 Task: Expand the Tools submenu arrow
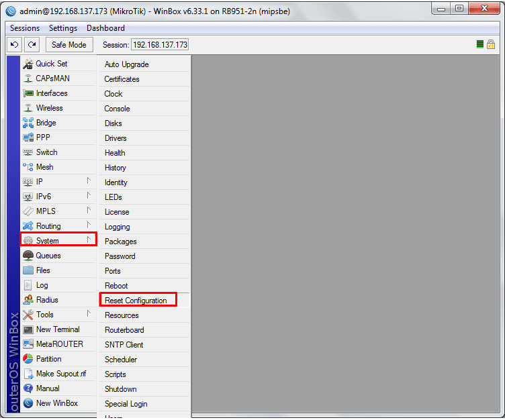click(89, 314)
